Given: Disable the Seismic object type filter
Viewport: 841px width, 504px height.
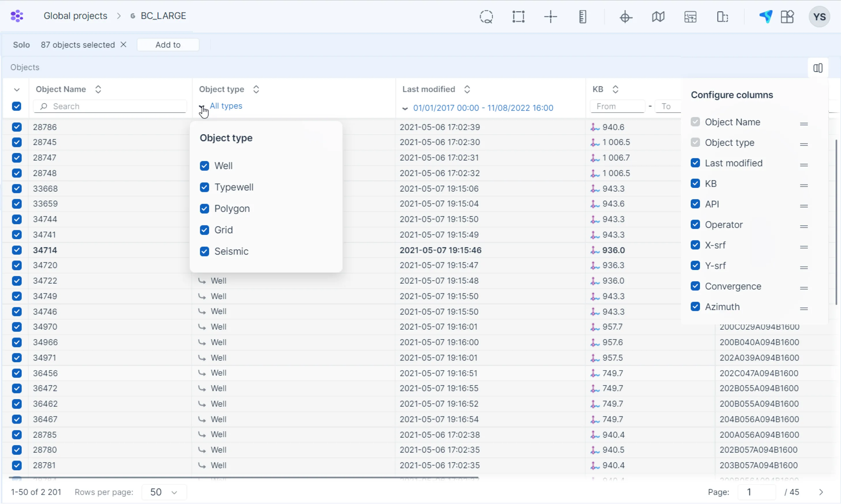Looking at the screenshot, I should click(x=204, y=251).
